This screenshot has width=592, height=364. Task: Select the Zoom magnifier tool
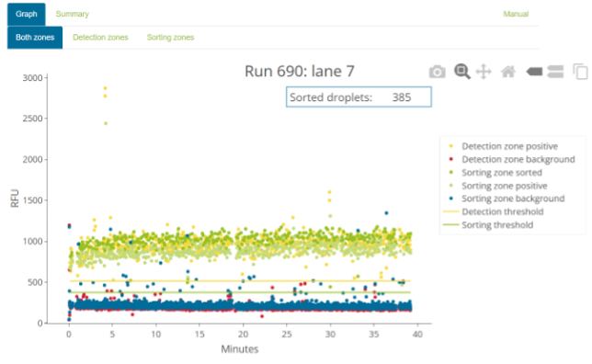click(x=462, y=71)
